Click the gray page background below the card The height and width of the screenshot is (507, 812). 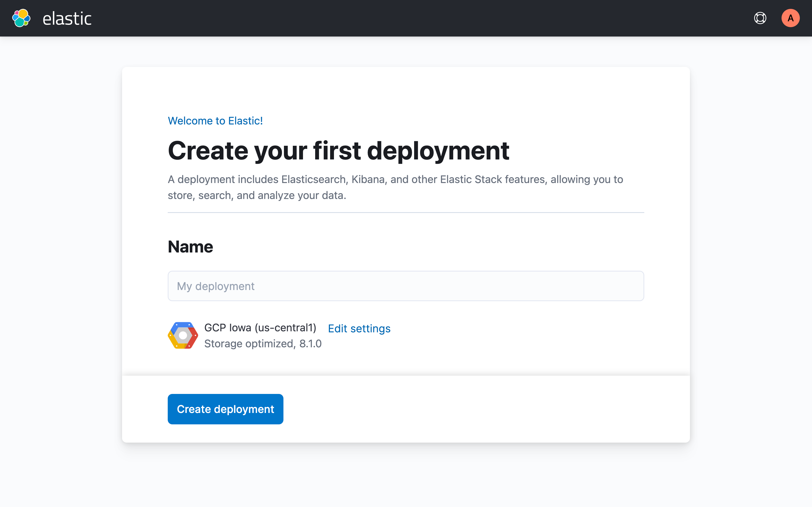(x=406, y=476)
